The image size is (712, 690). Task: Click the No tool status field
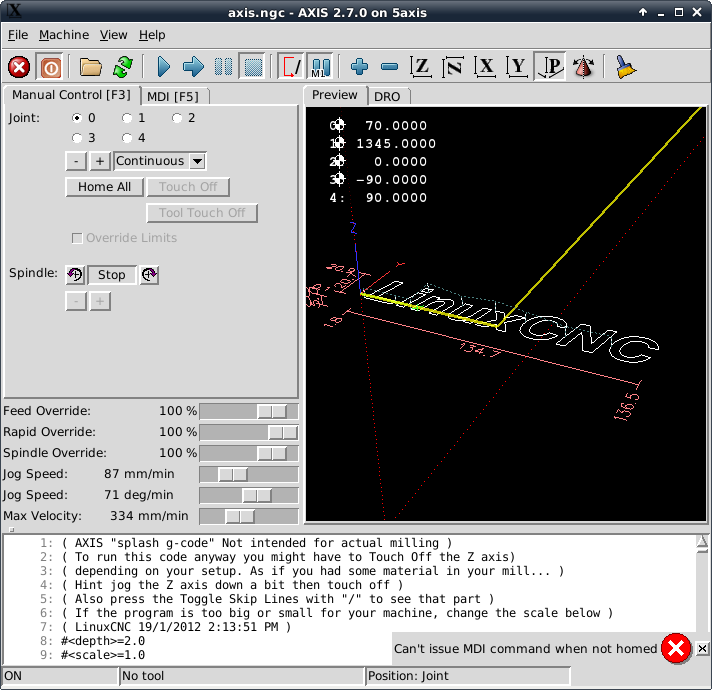[242, 676]
